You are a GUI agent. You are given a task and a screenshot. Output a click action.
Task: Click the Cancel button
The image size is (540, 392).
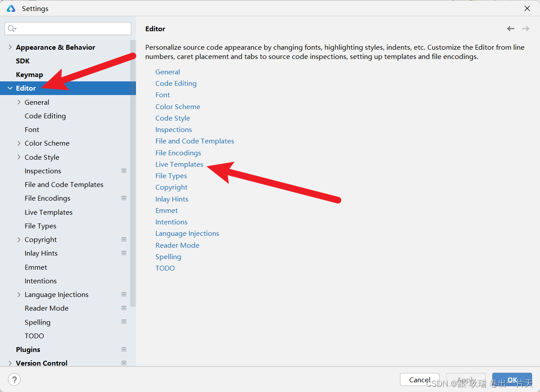419,380
